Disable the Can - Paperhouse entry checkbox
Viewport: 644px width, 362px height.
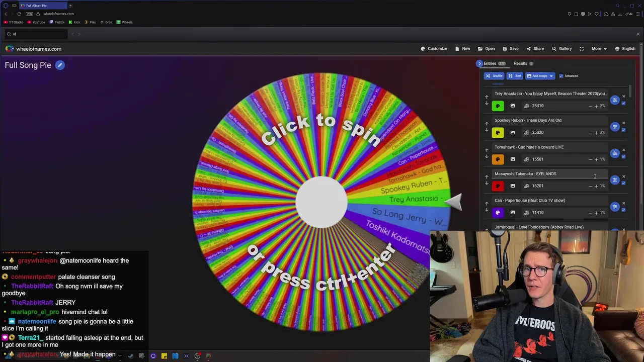coord(623,210)
